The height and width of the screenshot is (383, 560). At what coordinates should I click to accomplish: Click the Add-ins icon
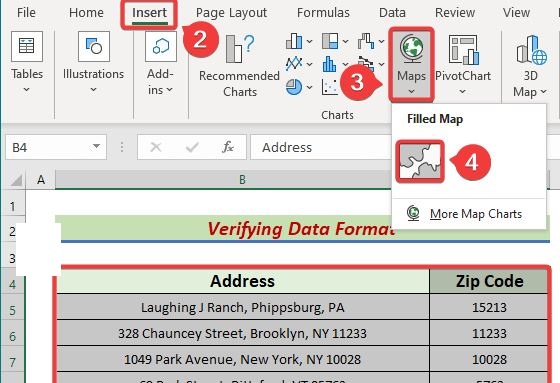(x=161, y=46)
